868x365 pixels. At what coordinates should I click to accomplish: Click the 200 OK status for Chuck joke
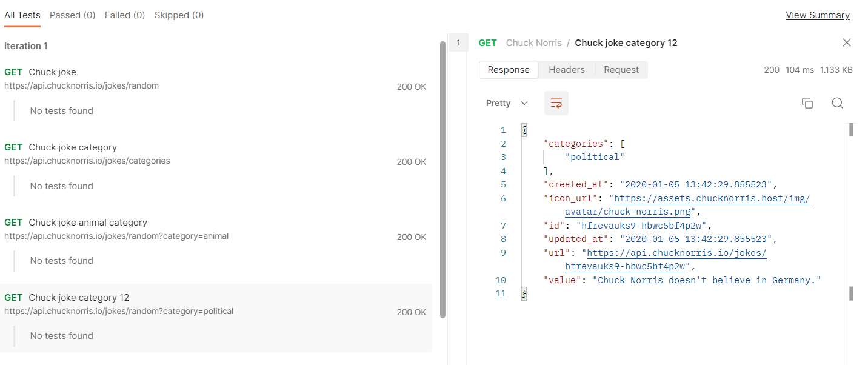(412, 87)
